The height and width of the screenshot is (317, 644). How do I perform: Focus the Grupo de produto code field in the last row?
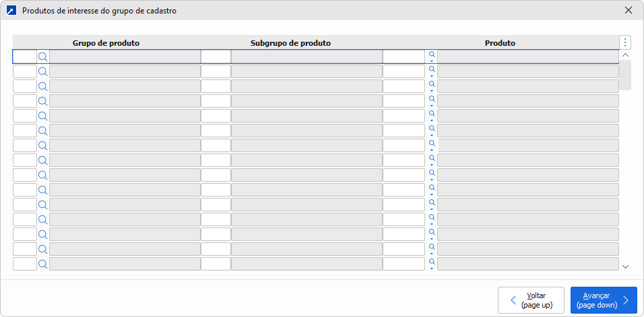[x=25, y=264]
